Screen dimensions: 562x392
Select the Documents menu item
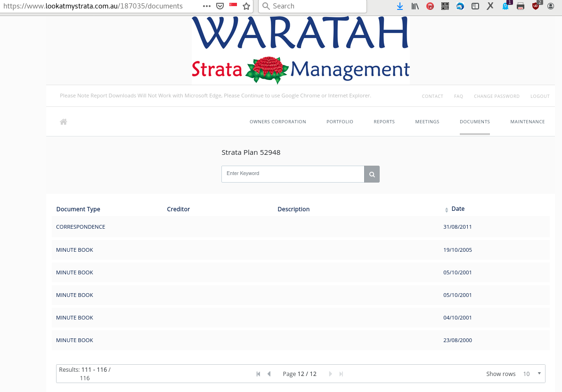475,122
